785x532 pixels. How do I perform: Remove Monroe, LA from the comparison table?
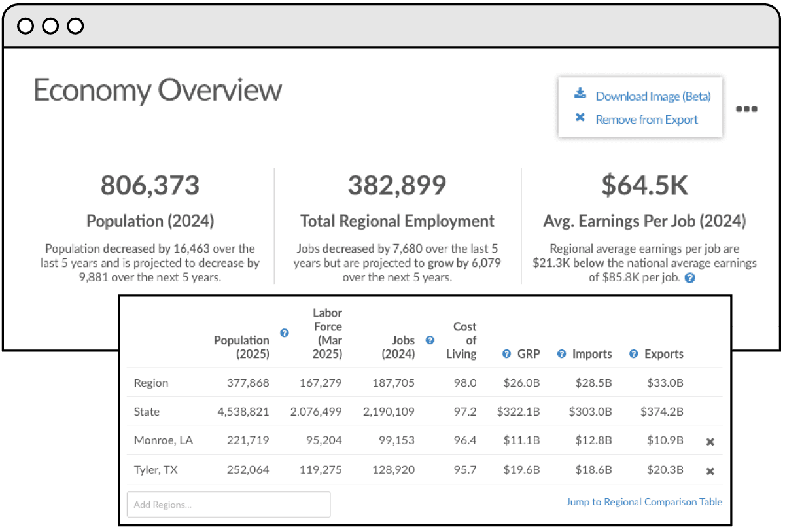pos(710,442)
